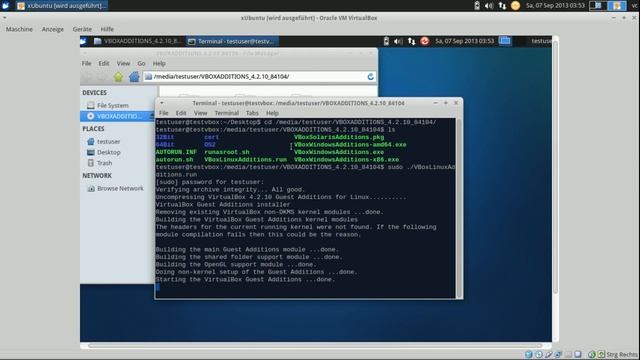Click the VirtualBox horizontal scrollbar
Image resolution: width=640 pixels, height=360 pixels.
pyautogui.click(x=315, y=346)
